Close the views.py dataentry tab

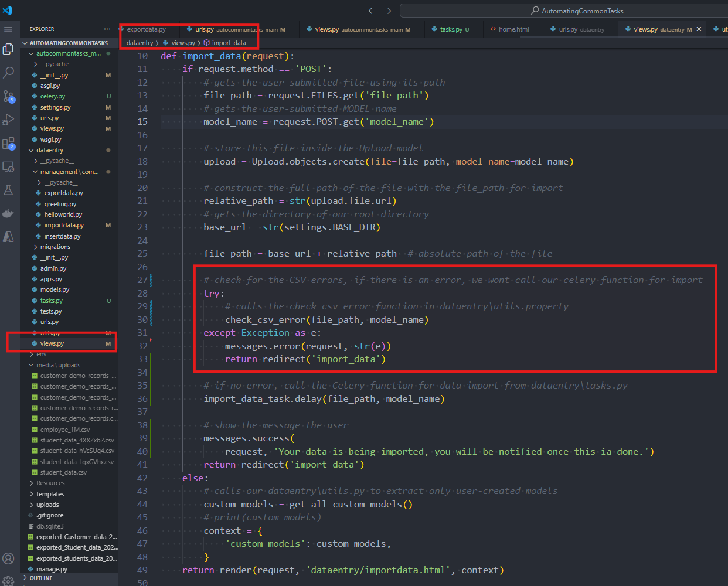tap(699, 29)
